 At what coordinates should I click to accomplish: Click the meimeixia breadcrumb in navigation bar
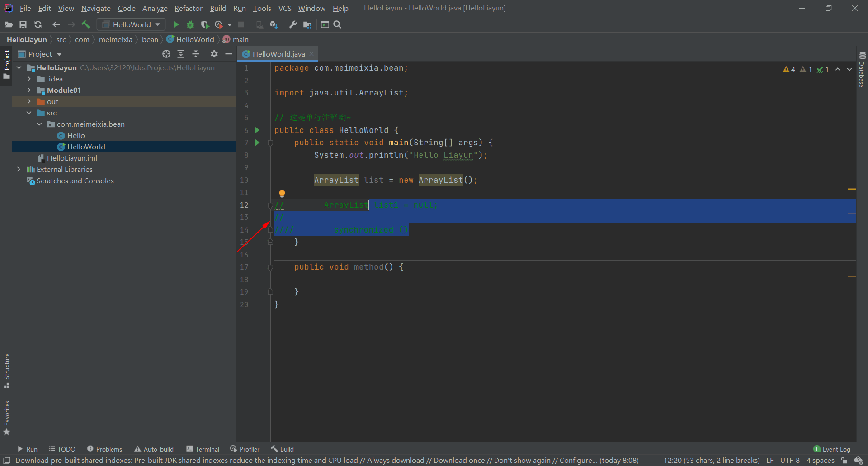(x=116, y=39)
